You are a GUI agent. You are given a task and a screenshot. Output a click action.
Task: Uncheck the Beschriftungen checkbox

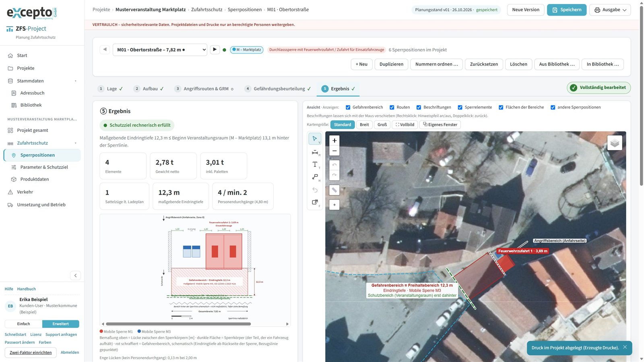(x=419, y=107)
